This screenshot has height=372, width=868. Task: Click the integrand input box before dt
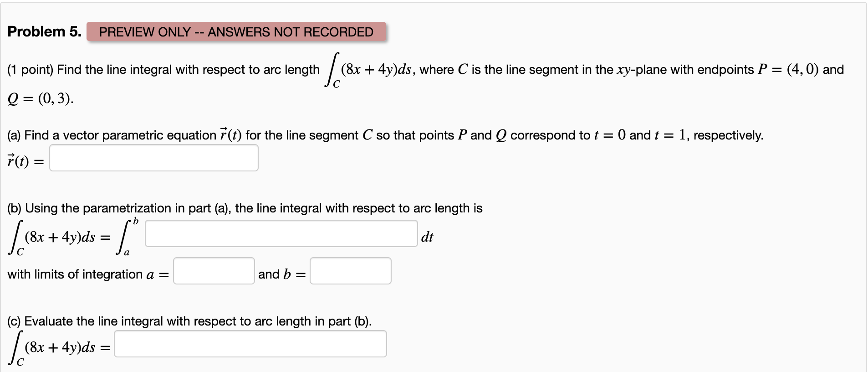pyautogui.click(x=280, y=233)
